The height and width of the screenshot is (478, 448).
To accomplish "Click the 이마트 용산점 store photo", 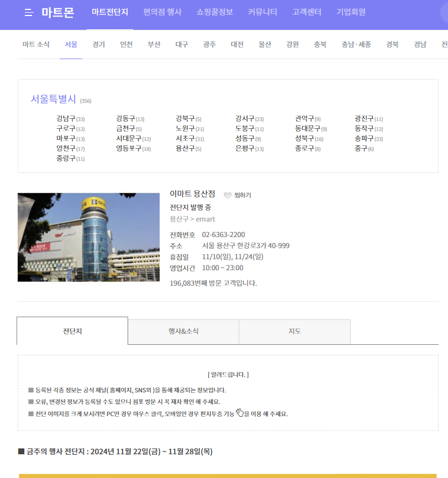I will tap(88, 237).
